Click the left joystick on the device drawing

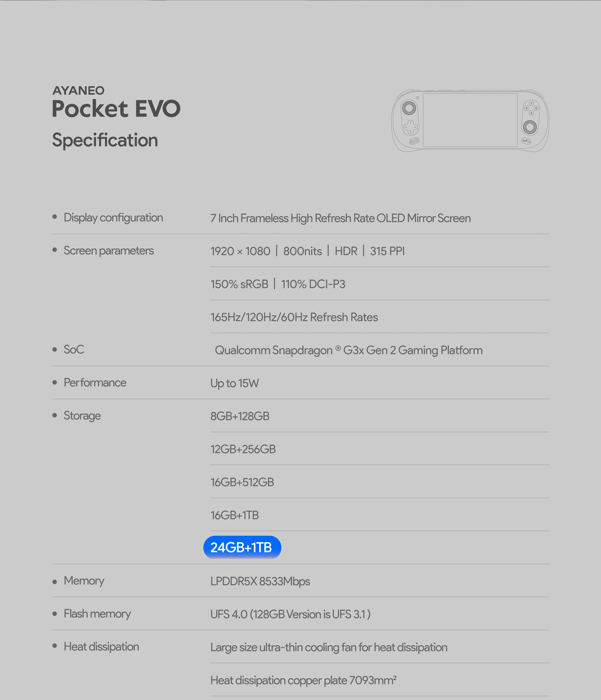[409, 108]
